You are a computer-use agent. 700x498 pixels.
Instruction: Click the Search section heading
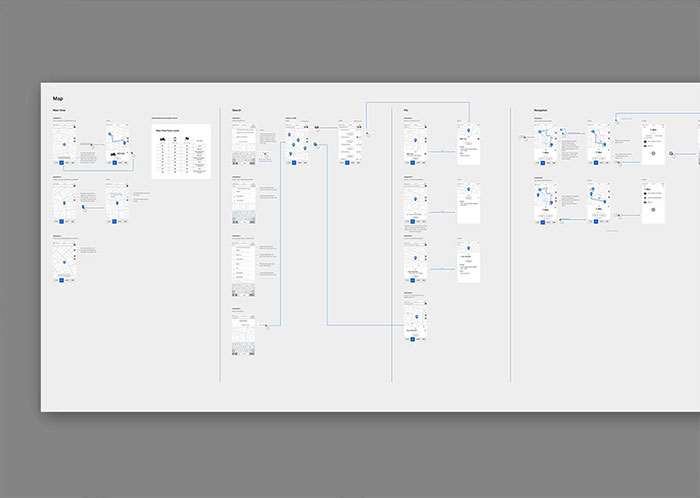coord(237,110)
